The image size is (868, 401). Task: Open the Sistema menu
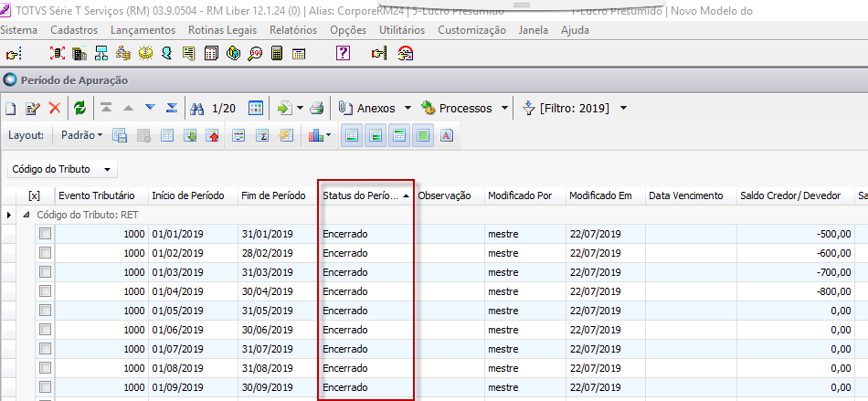(18, 30)
